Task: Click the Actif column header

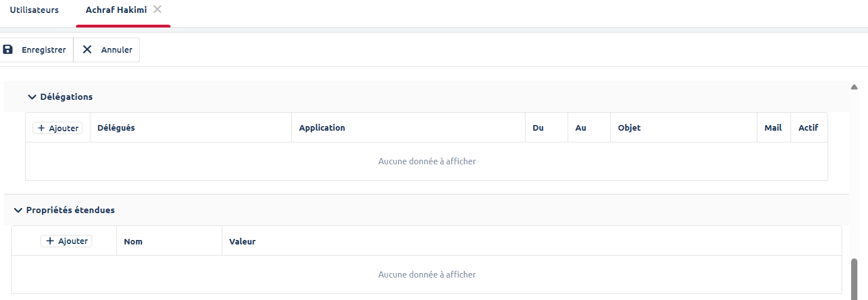Action: pyautogui.click(x=808, y=128)
